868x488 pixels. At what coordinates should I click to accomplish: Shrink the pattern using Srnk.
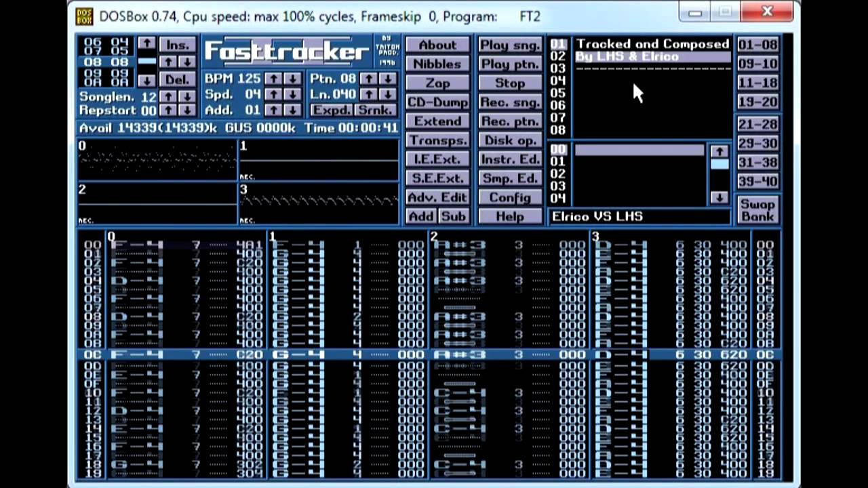point(376,110)
